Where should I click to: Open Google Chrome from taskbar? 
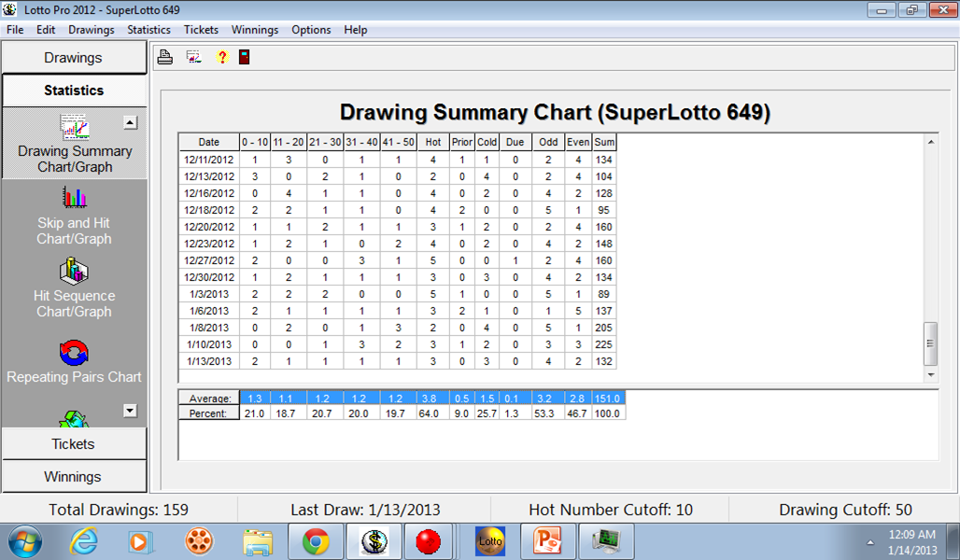point(316,541)
